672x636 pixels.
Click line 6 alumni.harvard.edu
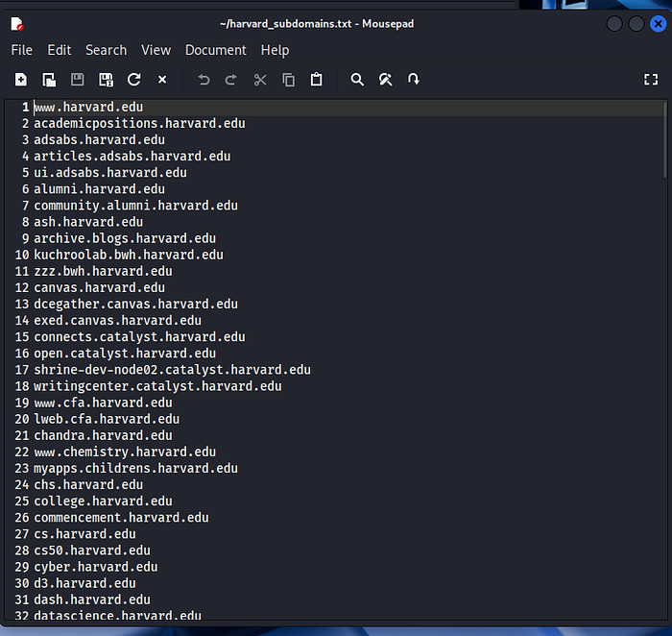pyautogui.click(x=100, y=189)
